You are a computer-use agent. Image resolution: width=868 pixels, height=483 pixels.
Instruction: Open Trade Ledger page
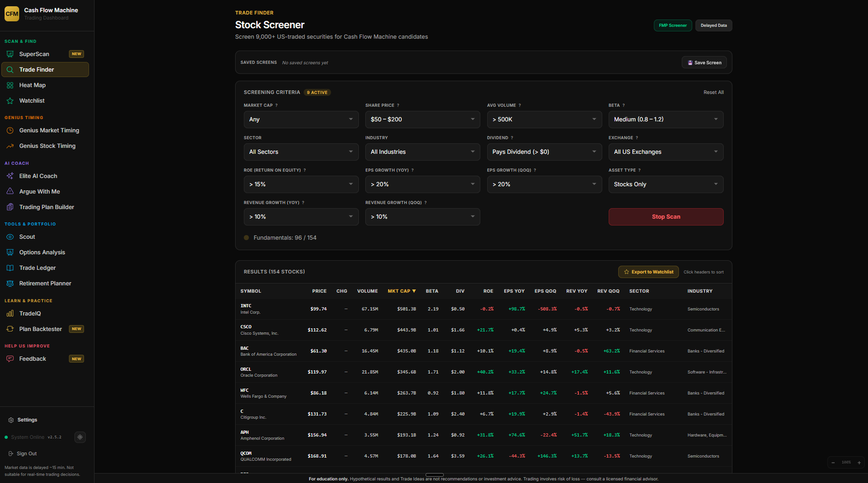coord(45,268)
